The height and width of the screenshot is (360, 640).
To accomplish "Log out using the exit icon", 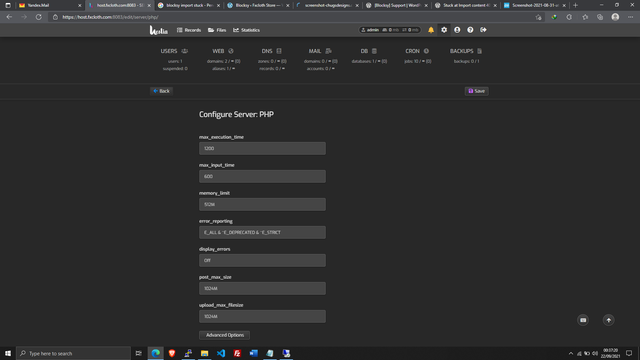I will pos(483,30).
